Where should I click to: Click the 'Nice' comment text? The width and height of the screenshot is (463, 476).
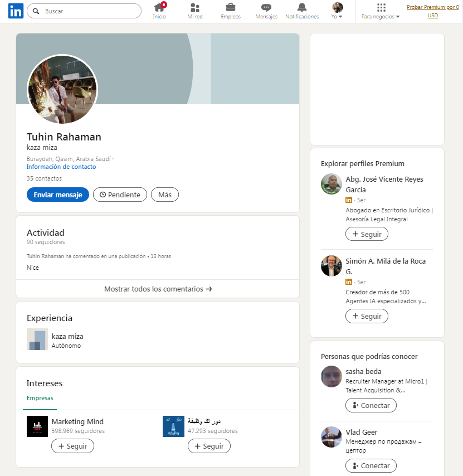click(x=32, y=268)
